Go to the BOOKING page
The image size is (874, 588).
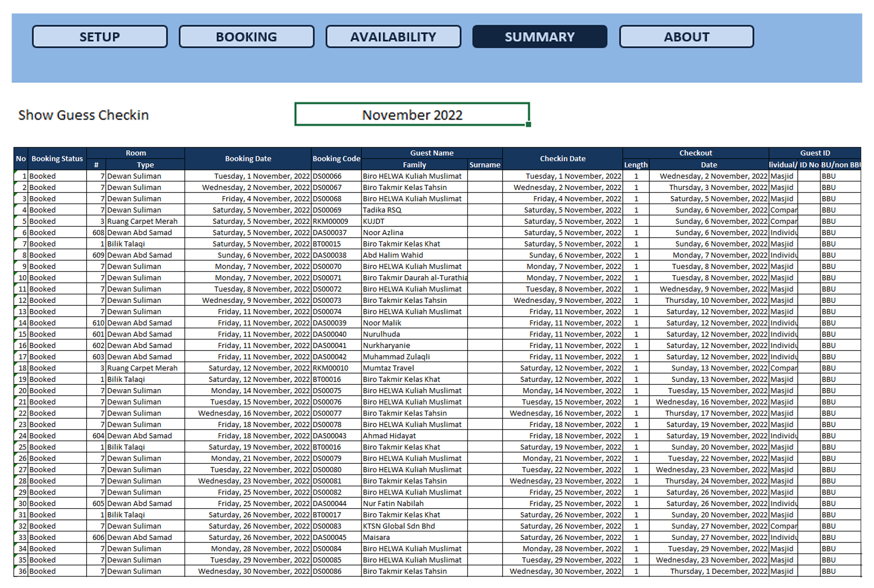click(x=246, y=37)
